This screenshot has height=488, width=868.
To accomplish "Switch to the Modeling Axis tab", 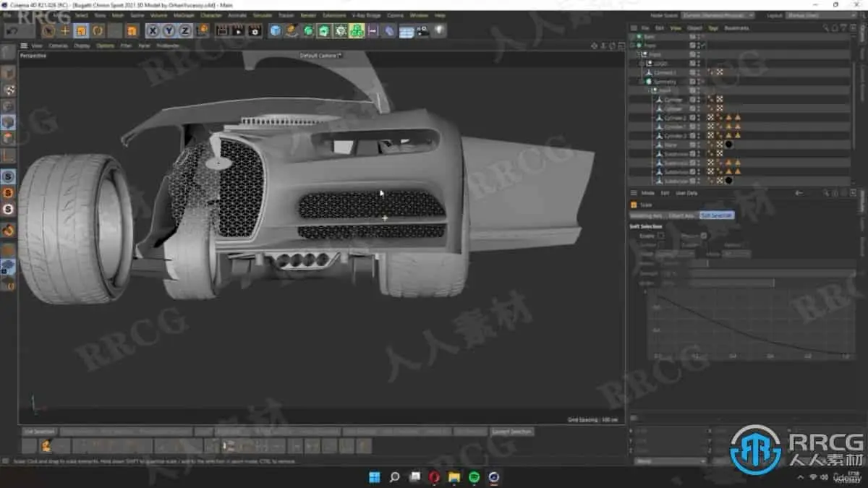I will coord(647,215).
